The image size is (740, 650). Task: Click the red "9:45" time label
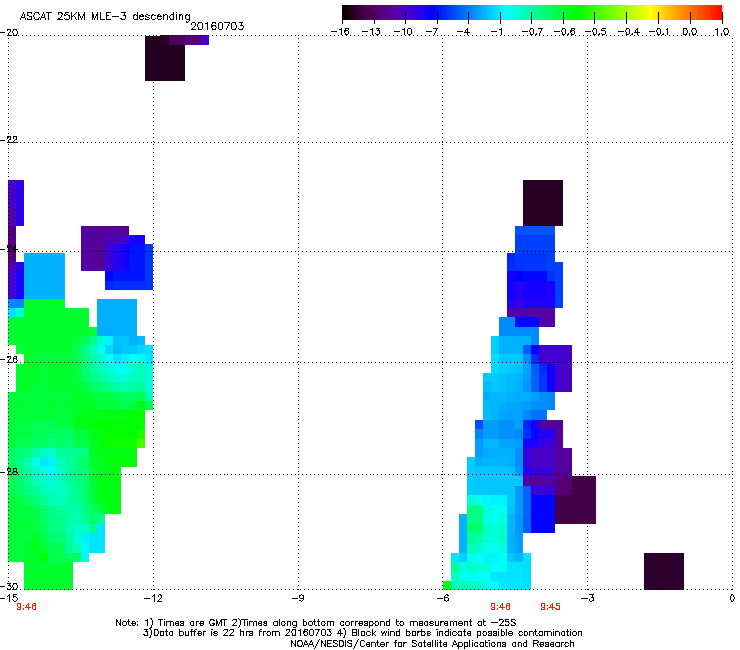coord(550,607)
